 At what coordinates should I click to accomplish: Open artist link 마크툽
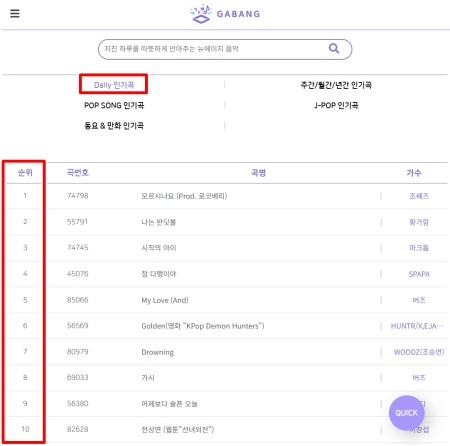click(x=419, y=248)
